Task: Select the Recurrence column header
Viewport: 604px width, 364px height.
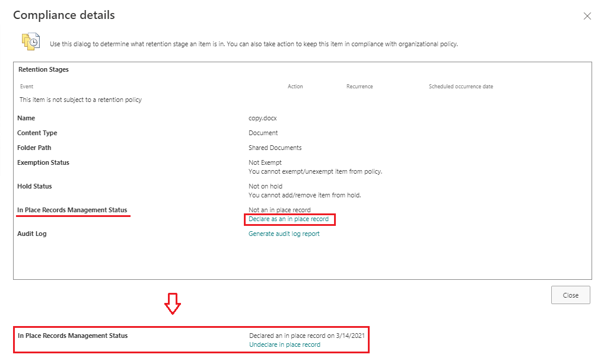Action: tap(359, 86)
